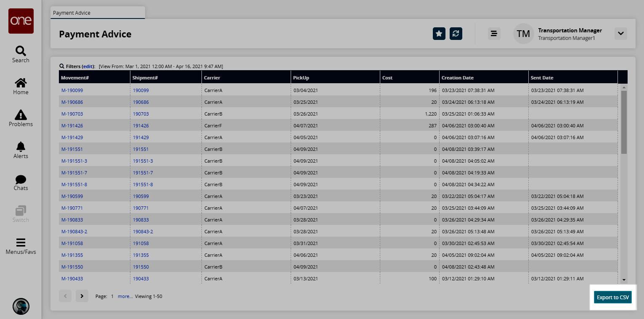Open shipment 190771

pyautogui.click(x=141, y=208)
